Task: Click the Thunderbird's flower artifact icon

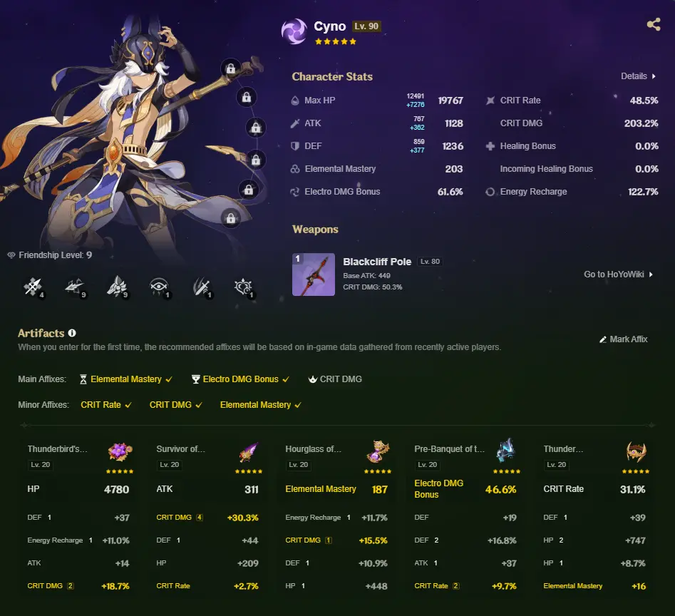Action: point(120,451)
